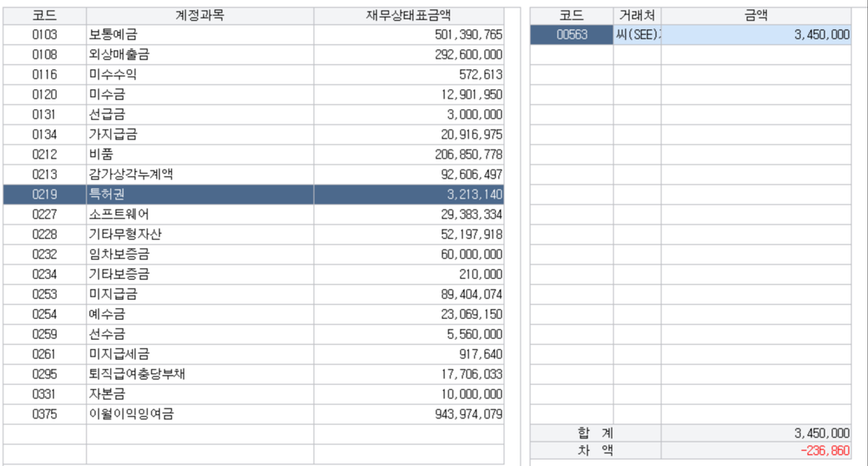Click the 00563 client code cell
Image resolution: width=868 pixels, height=466 pixels.
click(x=572, y=34)
